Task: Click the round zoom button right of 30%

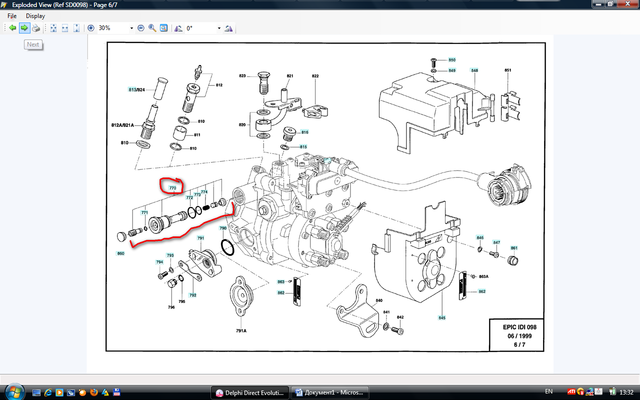Action: (x=140, y=28)
